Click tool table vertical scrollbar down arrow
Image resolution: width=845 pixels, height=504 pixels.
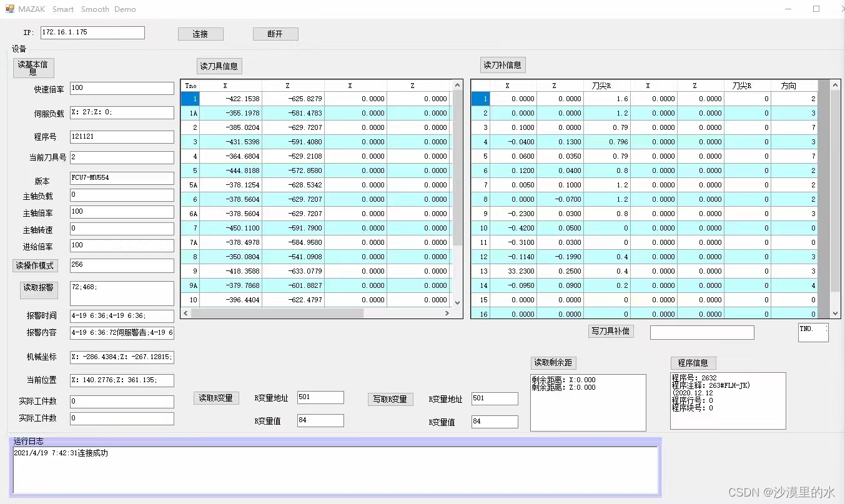(458, 302)
